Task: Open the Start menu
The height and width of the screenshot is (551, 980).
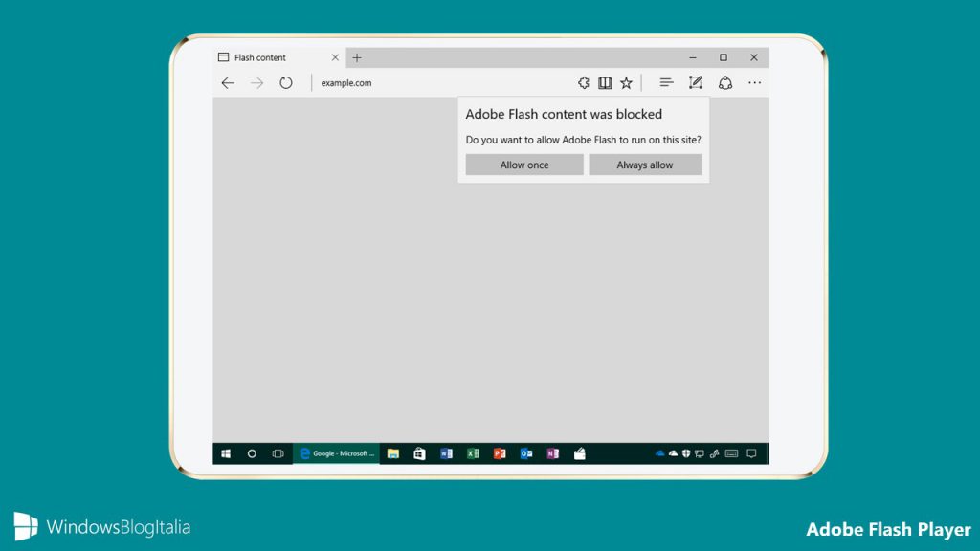Action: coord(226,452)
